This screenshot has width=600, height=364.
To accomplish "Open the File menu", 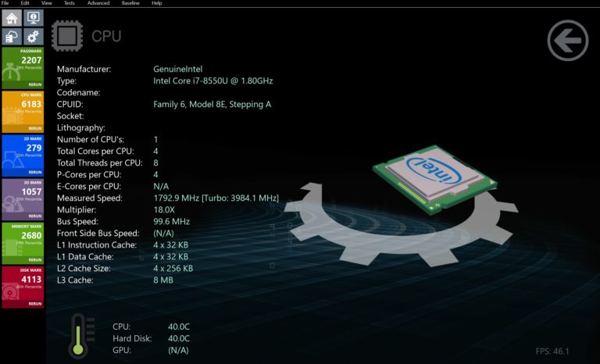I will 5,3.
